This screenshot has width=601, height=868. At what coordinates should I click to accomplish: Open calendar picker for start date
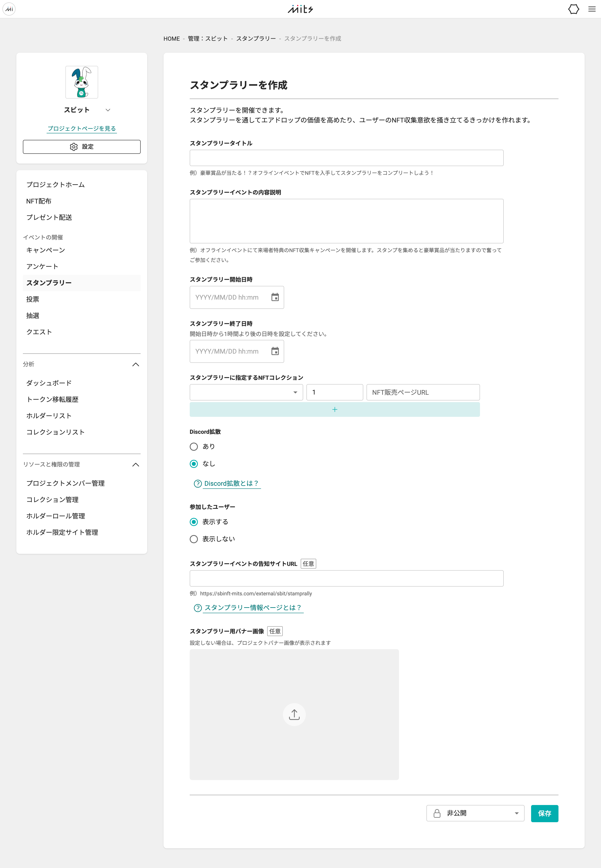275,297
